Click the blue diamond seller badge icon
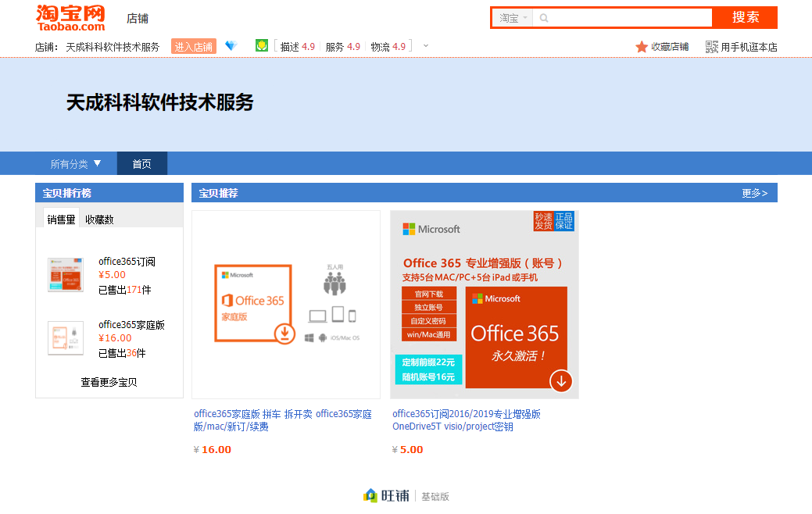Image resolution: width=812 pixels, height=514 pixels. click(231, 46)
